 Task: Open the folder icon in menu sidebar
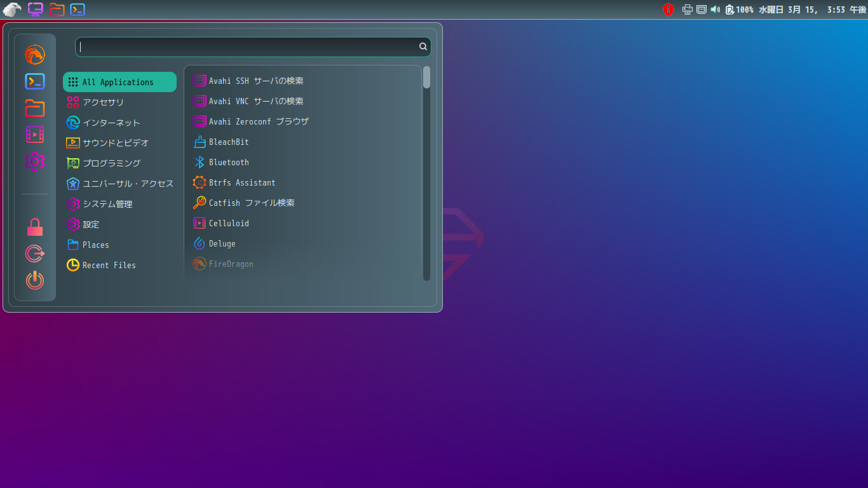35,108
